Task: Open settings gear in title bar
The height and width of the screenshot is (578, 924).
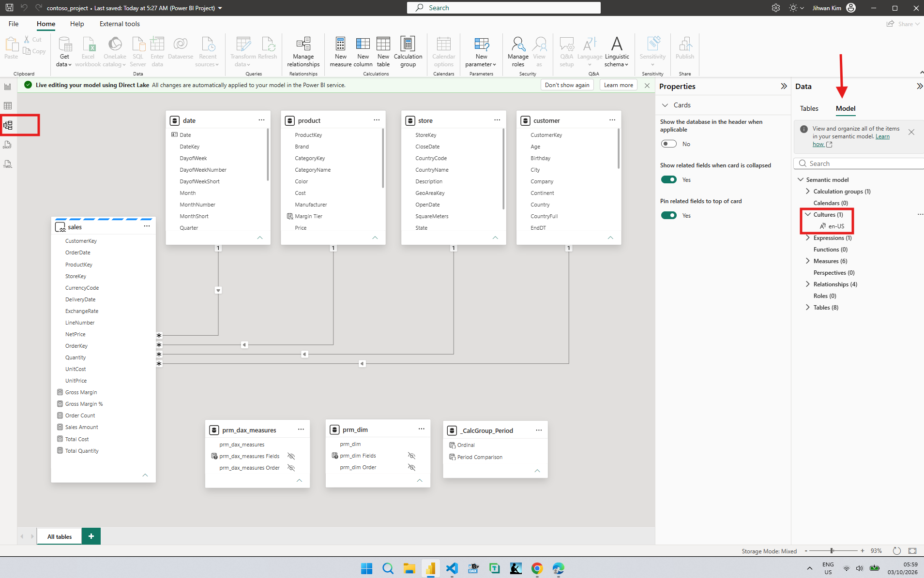Action: tap(776, 8)
